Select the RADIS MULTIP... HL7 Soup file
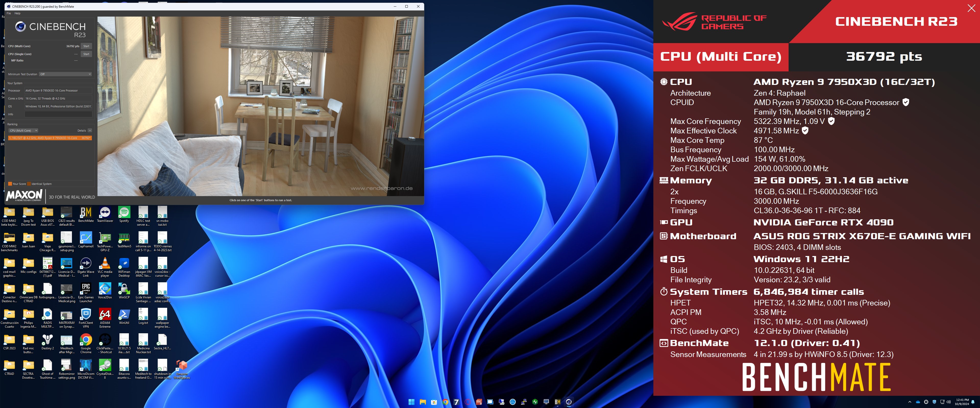This screenshot has width=980, height=408. [47, 319]
